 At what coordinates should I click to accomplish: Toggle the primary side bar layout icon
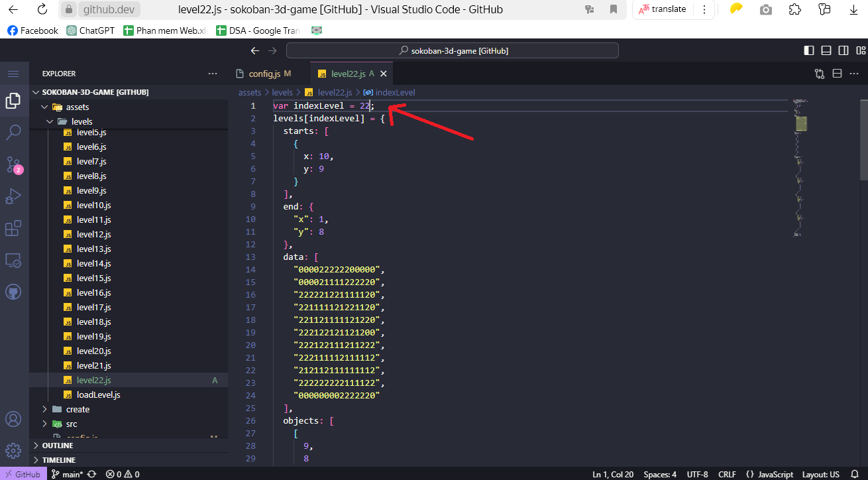(x=809, y=50)
